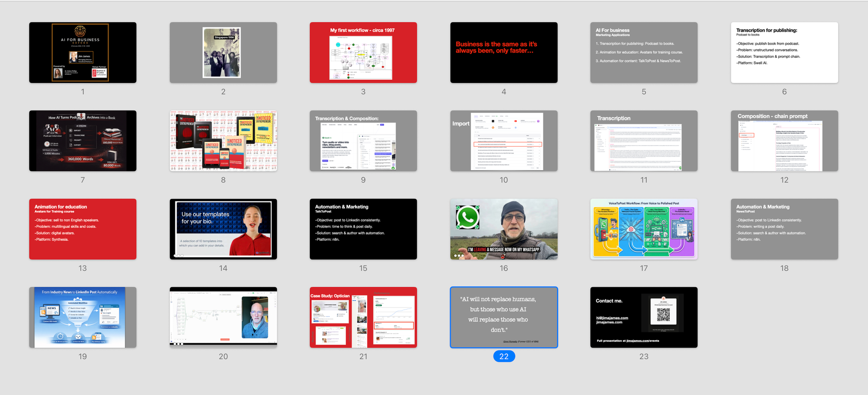Image resolution: width=868 pixels, height=395 pixels.
Task: Select the red 'Animation for education' slide
Action: click(82, 229)
